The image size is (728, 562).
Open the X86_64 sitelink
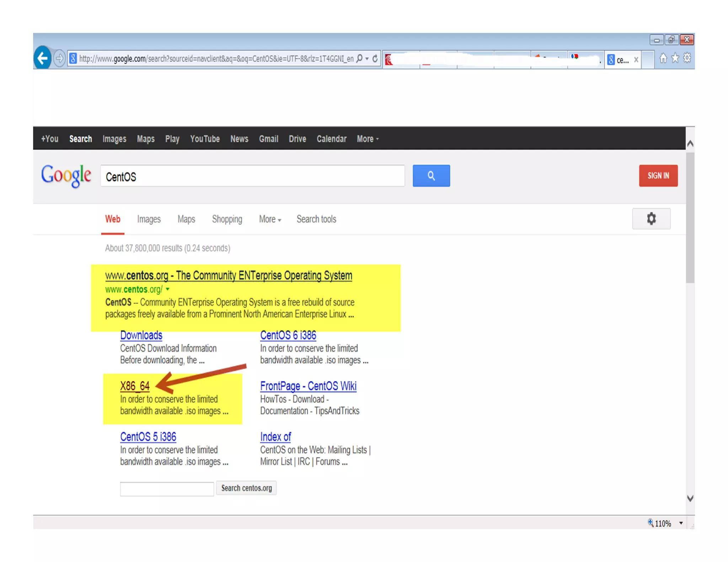tap(135, 386)
